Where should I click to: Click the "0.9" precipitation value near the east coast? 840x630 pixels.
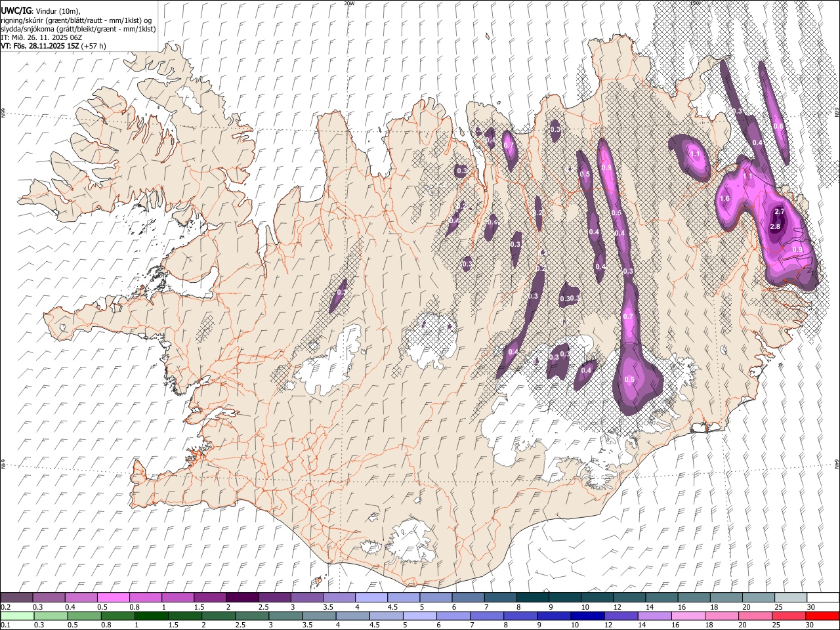click(797, 249)
